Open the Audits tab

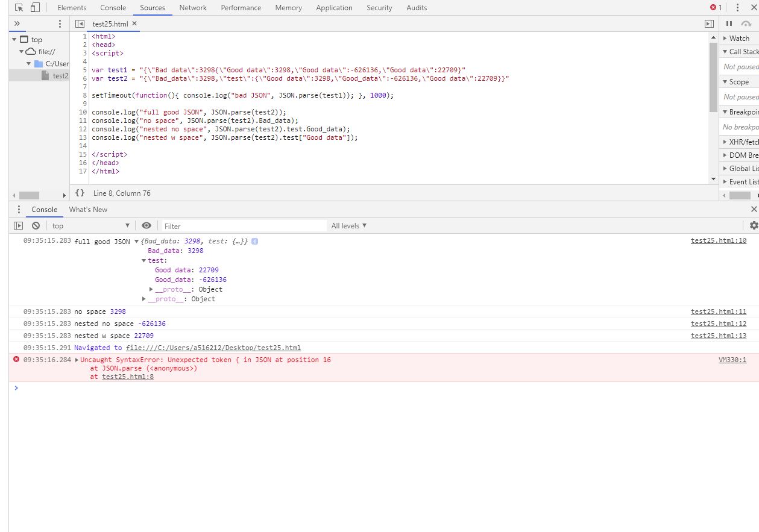[417, 8]
